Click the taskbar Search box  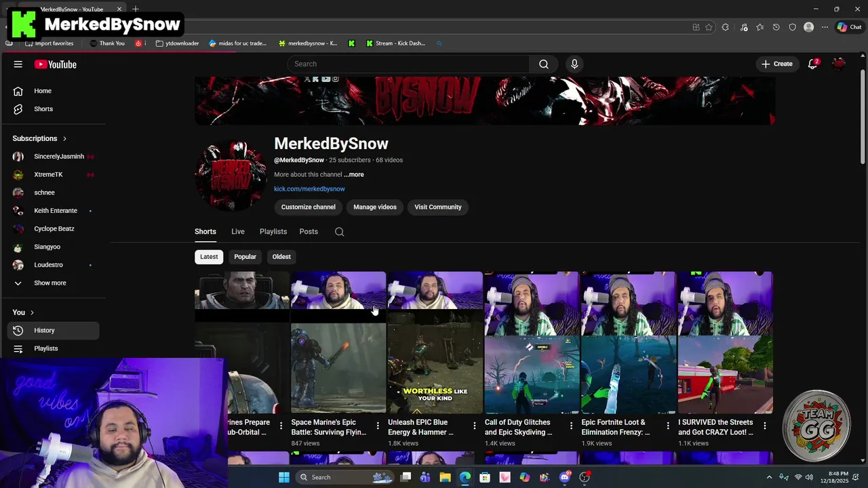point(345,477)
